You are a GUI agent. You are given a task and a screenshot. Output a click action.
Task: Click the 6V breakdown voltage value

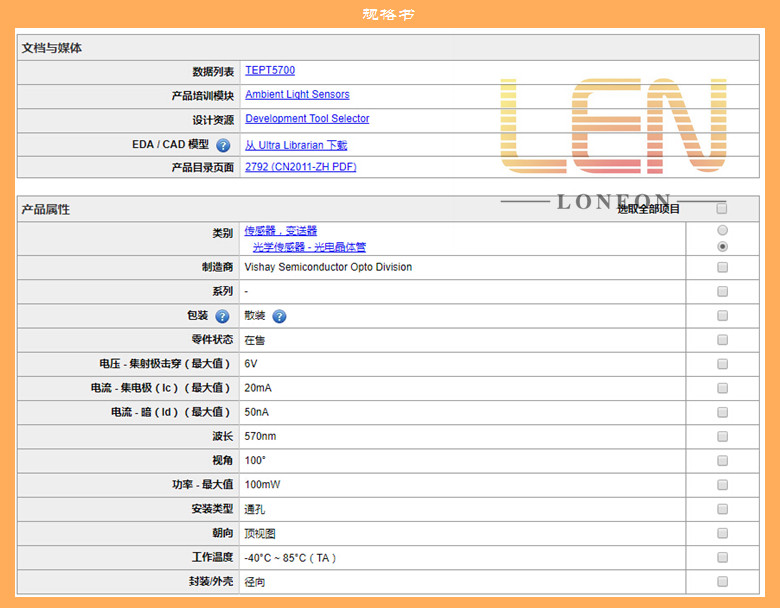coord(251,364)
